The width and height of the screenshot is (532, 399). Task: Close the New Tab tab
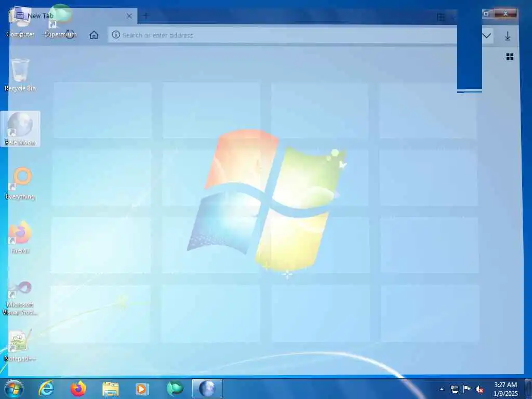[x=129, y=16]
